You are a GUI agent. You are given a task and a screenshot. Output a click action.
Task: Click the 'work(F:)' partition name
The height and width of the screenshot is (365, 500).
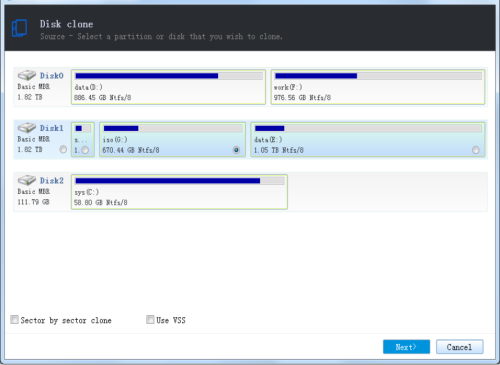[x=288, y=87]
